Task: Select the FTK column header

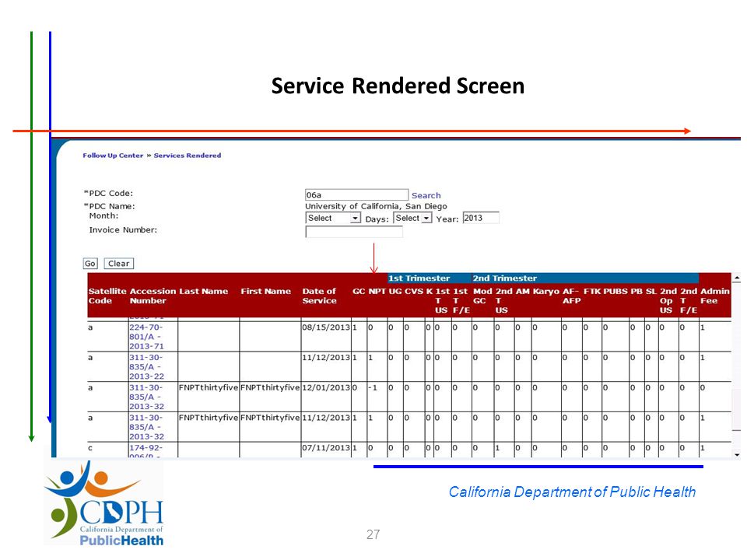Action: 592,291
